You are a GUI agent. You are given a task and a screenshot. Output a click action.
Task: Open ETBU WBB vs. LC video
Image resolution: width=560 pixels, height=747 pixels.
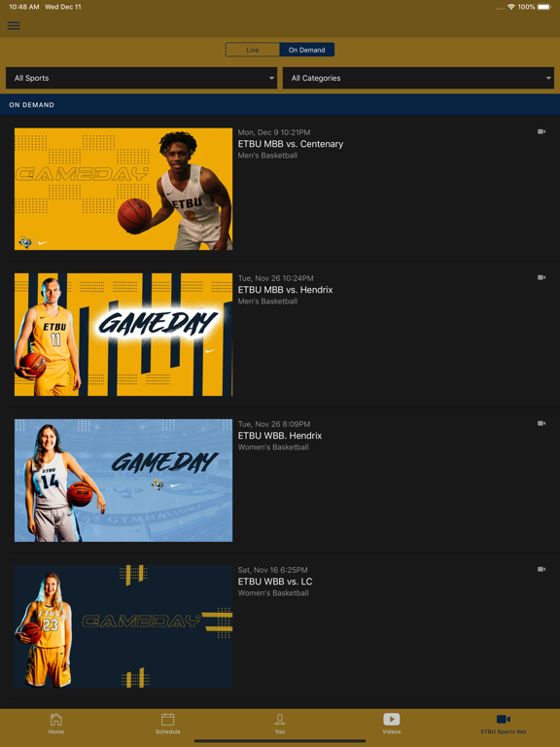[275, 582]
